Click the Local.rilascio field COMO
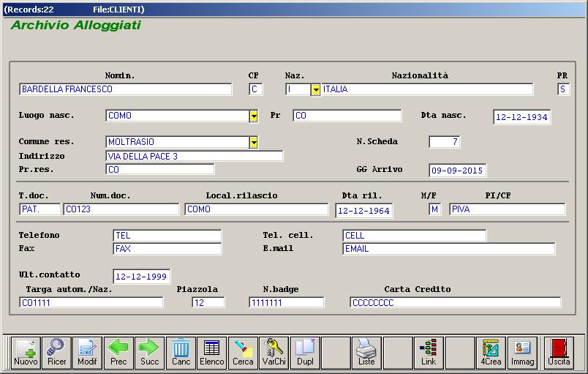 257,209
